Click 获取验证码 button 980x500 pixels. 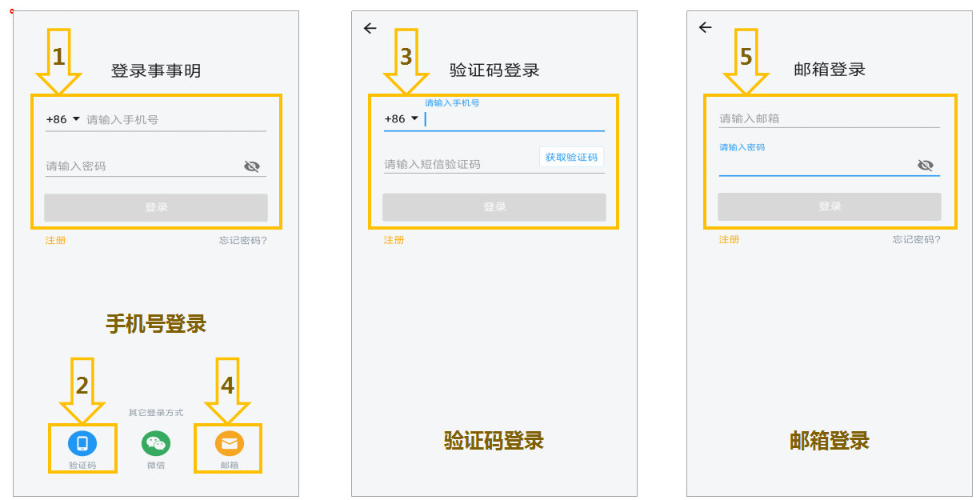pyautogui.click(x=571, y=157)
